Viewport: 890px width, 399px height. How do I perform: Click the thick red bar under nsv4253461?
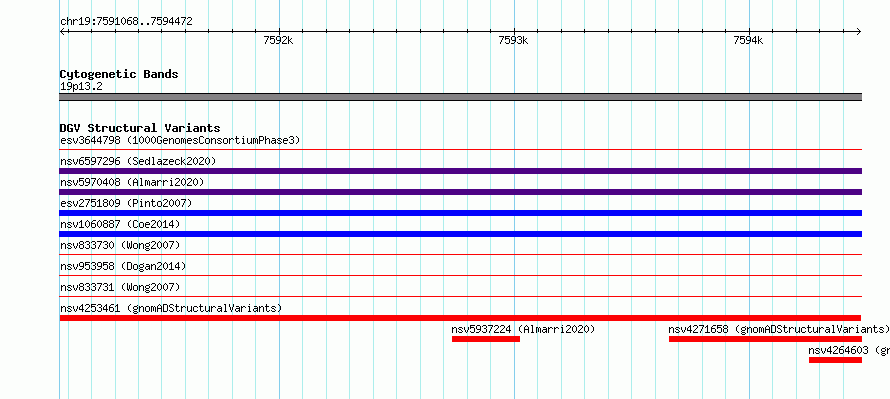coord(460,318)
